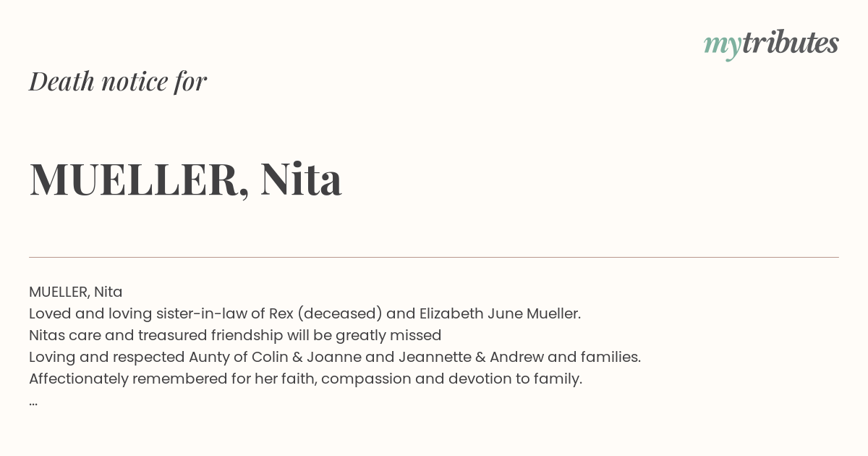Click the word "notice" in the heading

click(135, 82)
